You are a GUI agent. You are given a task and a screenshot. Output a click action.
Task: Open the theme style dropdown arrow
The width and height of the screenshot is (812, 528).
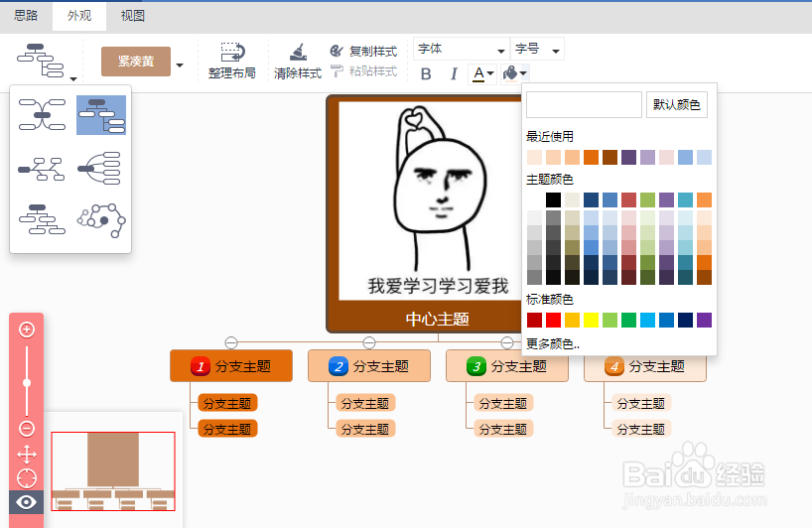[x=180, y=65]
